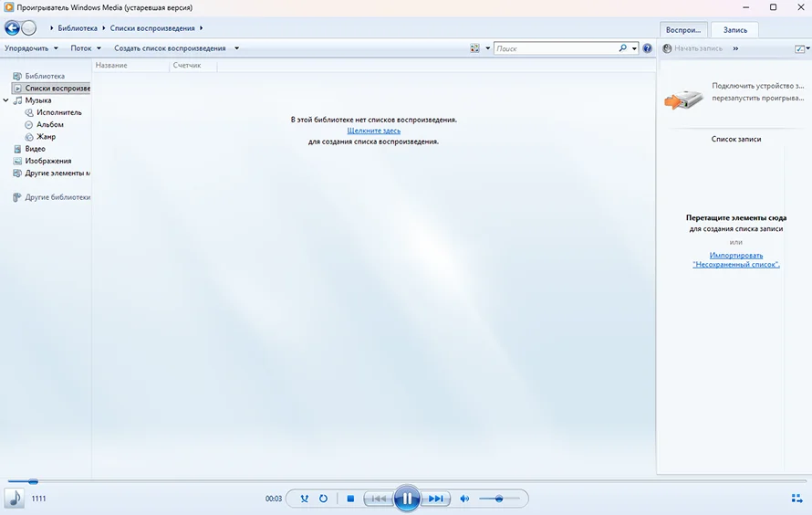Open the view options dropdown arrow
Image resolution: width=812 pixels, height=515 pixels.
[x=487, y=48]
